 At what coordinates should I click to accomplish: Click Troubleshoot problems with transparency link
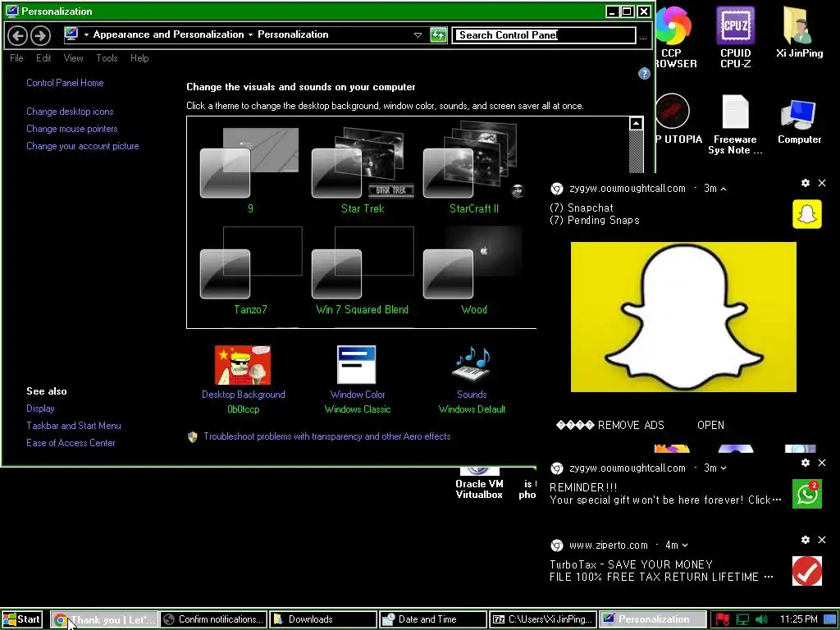(x=326, y=436)
